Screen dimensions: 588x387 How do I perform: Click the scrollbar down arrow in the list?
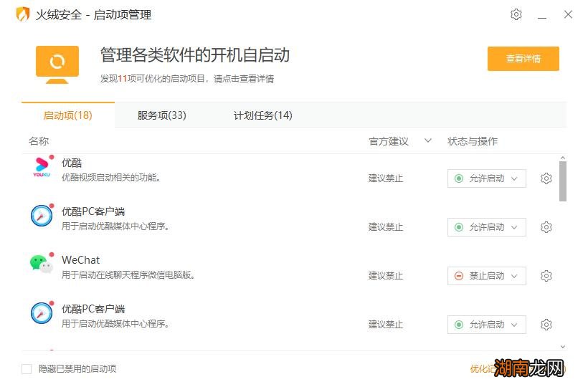pyautogui.click(x=562, y=347)
